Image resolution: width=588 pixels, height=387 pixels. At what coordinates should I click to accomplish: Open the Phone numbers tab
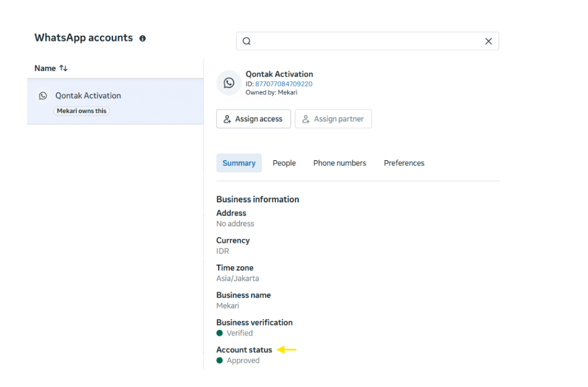coord(340,163)
